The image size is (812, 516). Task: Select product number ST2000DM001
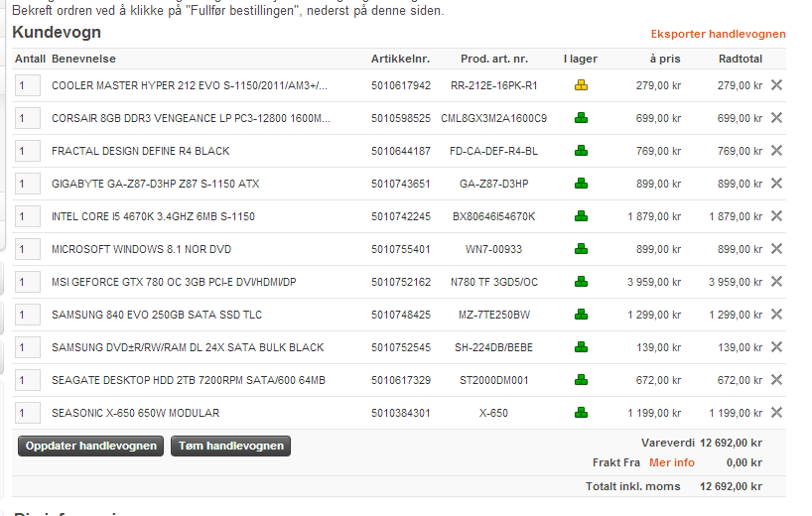[494, 380]
